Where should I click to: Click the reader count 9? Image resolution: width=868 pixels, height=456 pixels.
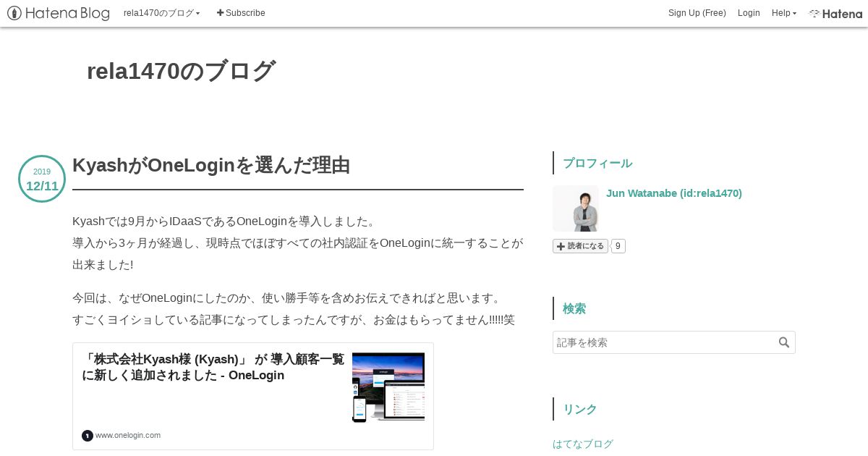(x=618, y=246)
